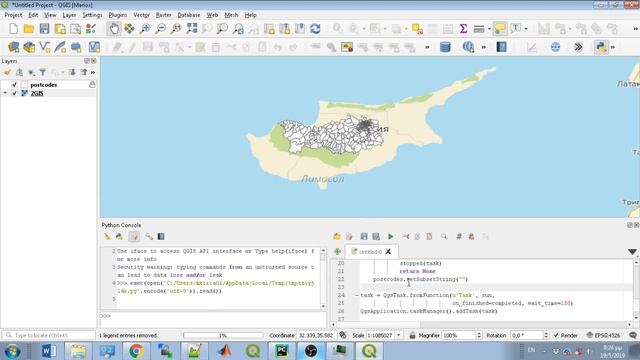
Task: Select Pan Map to Selection tool
Action: click(x=129, y=29)
